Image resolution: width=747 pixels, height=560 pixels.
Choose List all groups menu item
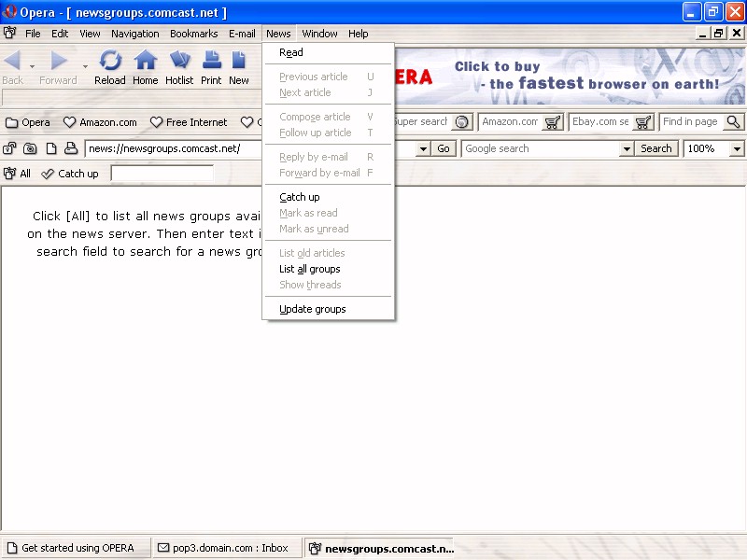[329, 269]
